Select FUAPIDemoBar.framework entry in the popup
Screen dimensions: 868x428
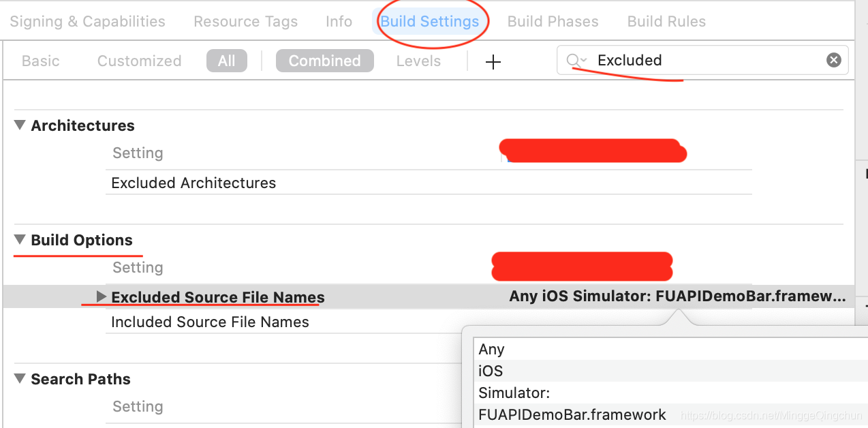coord(572,414)
